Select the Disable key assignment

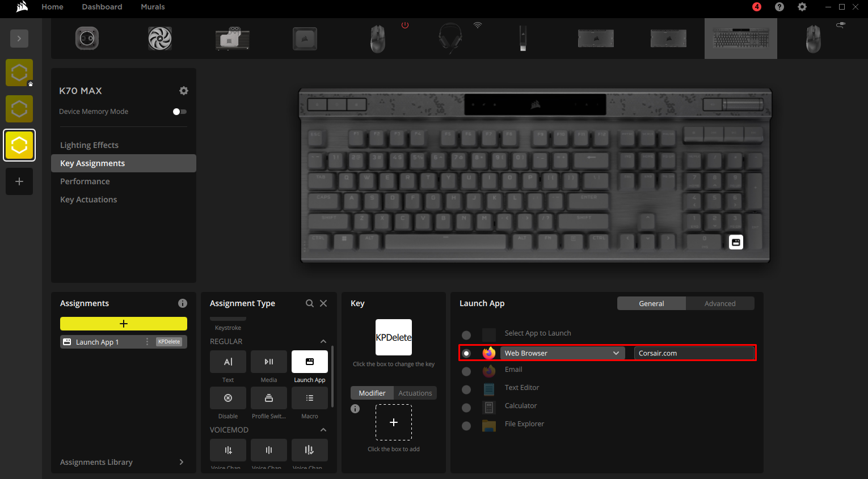tap(227, 398)
